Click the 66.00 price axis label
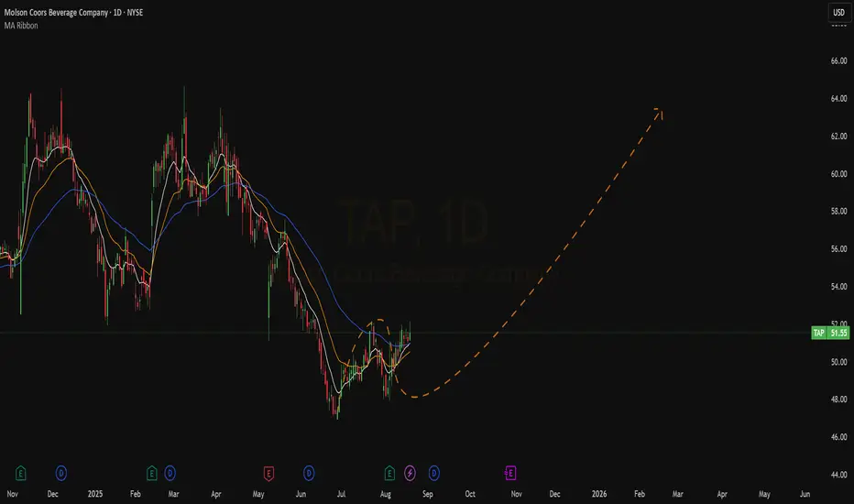 pos(838,61)
